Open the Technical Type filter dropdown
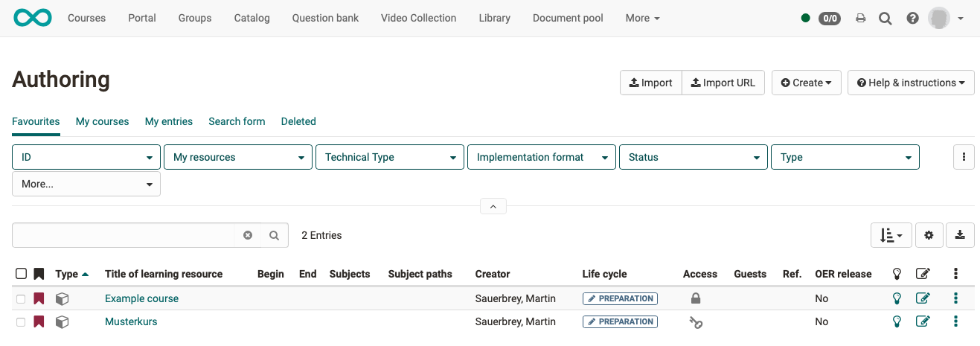The image size is (980, 346). [389, 157]
